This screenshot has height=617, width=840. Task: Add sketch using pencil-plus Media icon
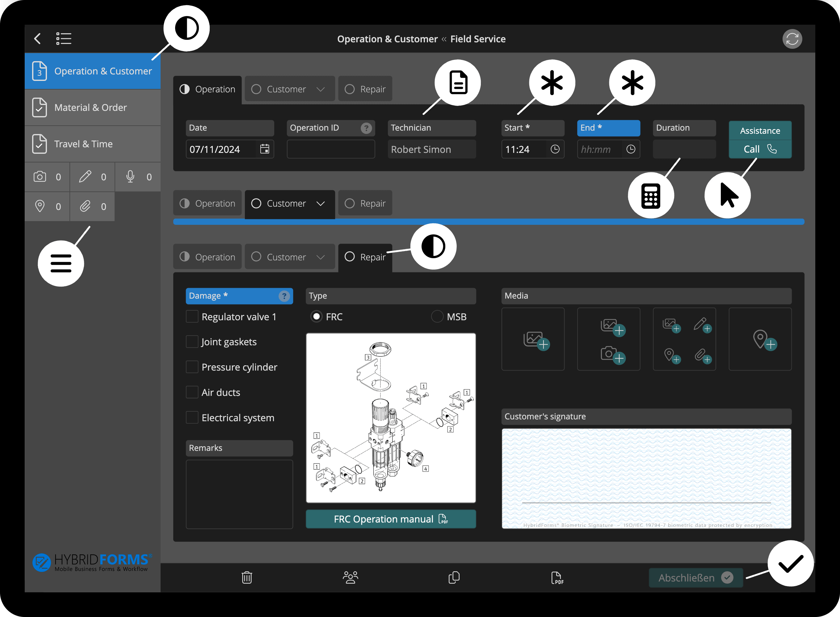702,325
